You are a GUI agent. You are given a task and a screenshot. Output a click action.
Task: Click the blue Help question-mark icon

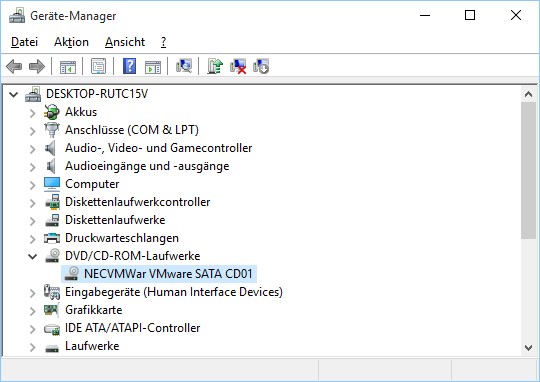click(x=129, y=66)
